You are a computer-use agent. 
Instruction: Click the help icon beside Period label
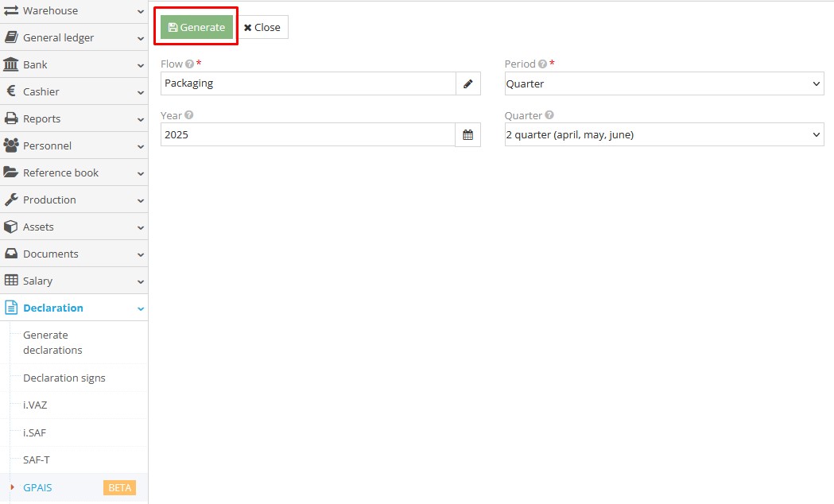pos(541,64)
